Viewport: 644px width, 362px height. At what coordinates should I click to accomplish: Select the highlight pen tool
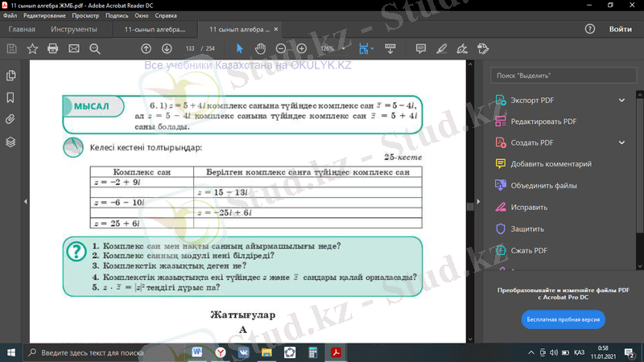[442, 48]
